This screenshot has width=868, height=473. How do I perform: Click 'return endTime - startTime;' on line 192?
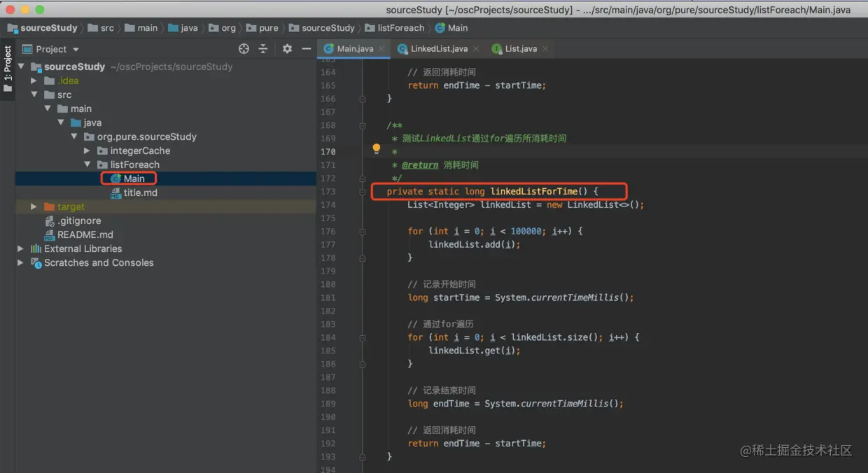pyautogui.click(x=477, y=444)
